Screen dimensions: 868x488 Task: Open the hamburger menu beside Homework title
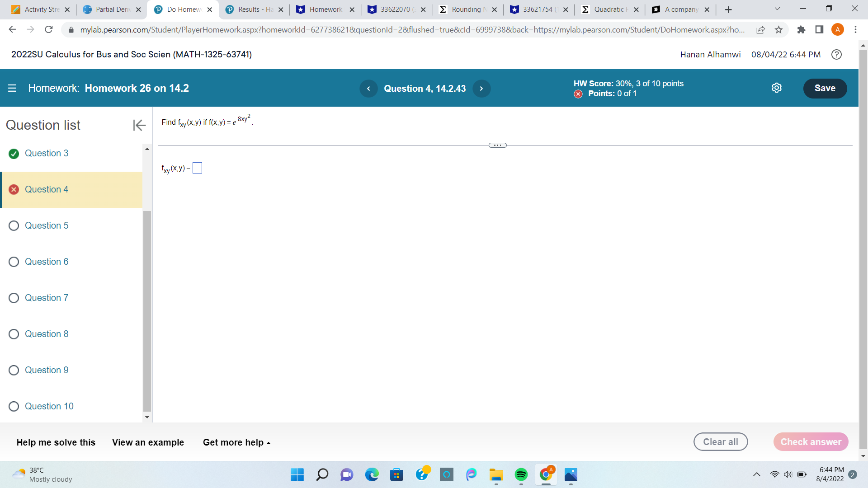(12, 88)
